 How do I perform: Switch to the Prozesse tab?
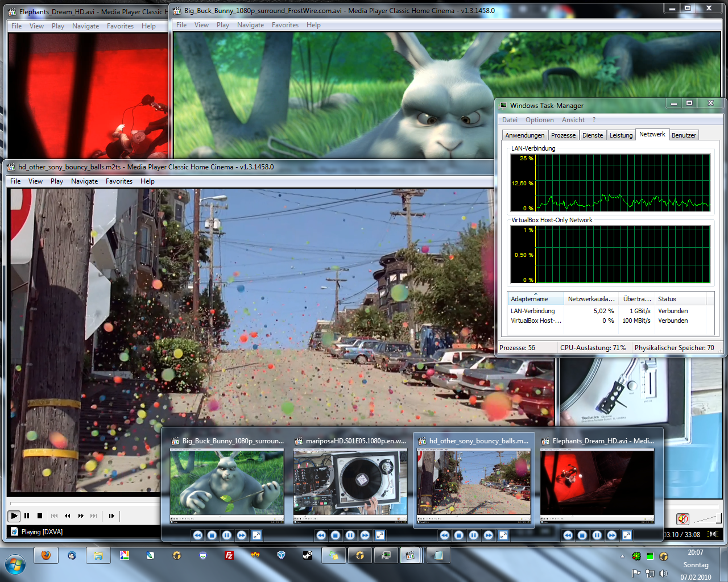tap(563, 135)
